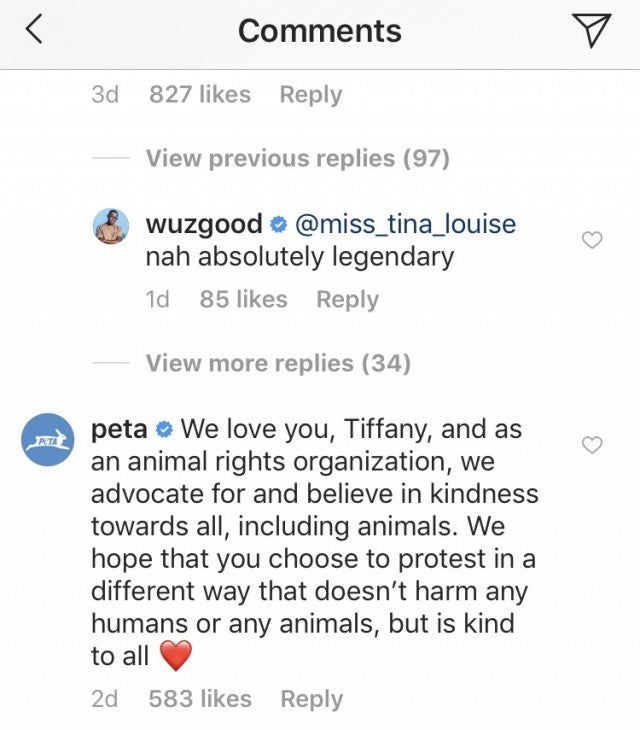Reply to the top 827-likes comment
The width and height of the screenshot is (640, 730).
[310, 95]
